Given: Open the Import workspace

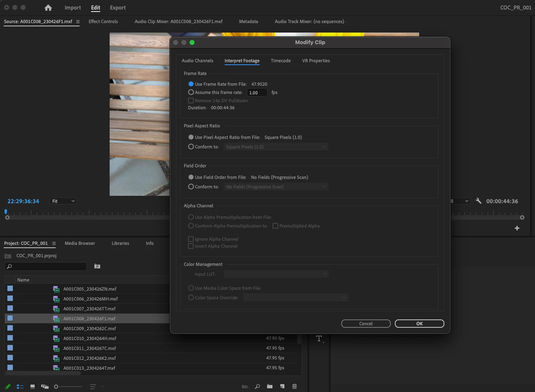Looking at the screenshot, I should [x=73, y=7].
